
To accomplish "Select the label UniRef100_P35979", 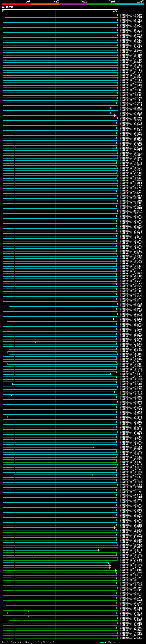I will point(131,236).
